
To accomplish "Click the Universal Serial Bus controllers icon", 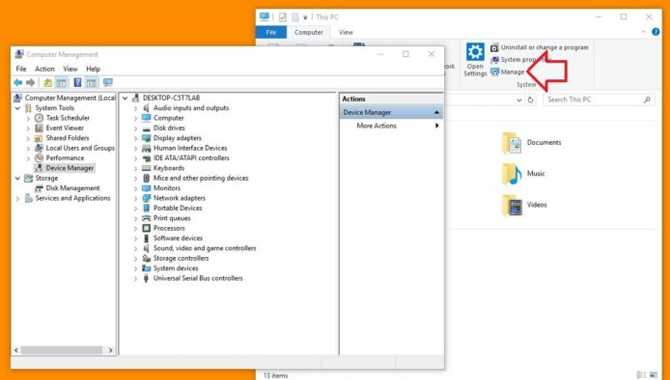I will [x=146, y=278].
